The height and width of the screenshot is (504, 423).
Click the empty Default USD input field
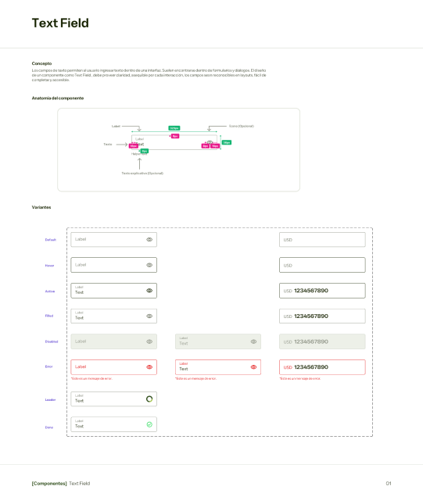tap(322, 240)
